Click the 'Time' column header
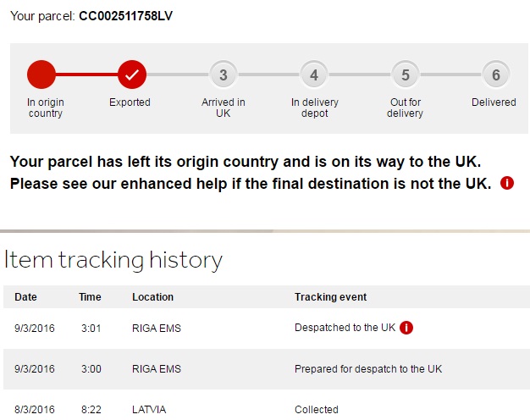The image size is (530, 420). coord(91,297)
